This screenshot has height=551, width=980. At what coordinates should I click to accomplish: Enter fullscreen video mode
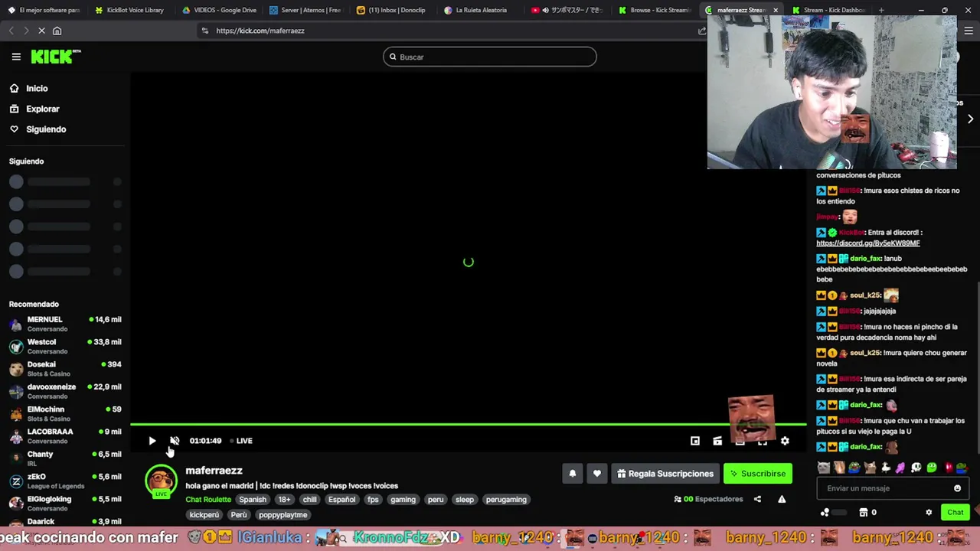click(763, 441)
